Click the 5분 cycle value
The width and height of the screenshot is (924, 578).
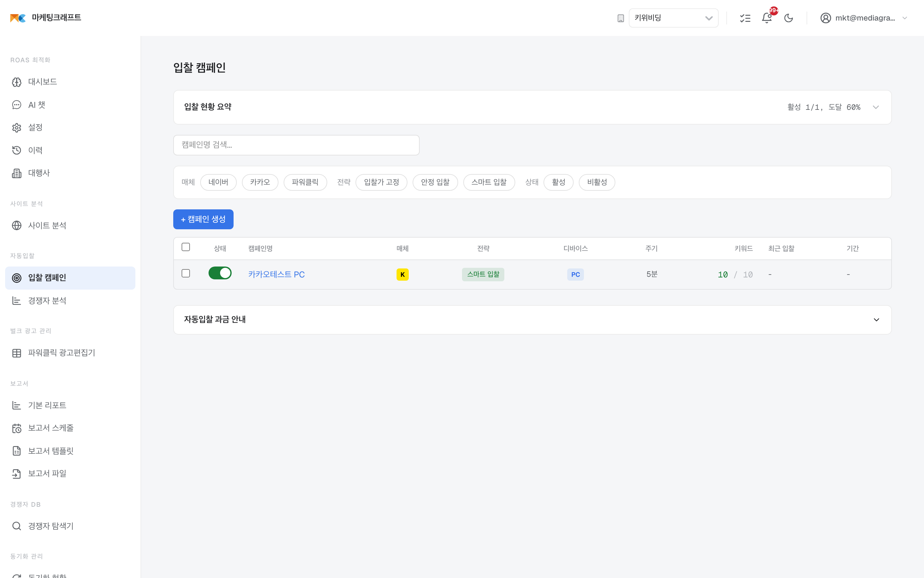click(x=652, y=275)
